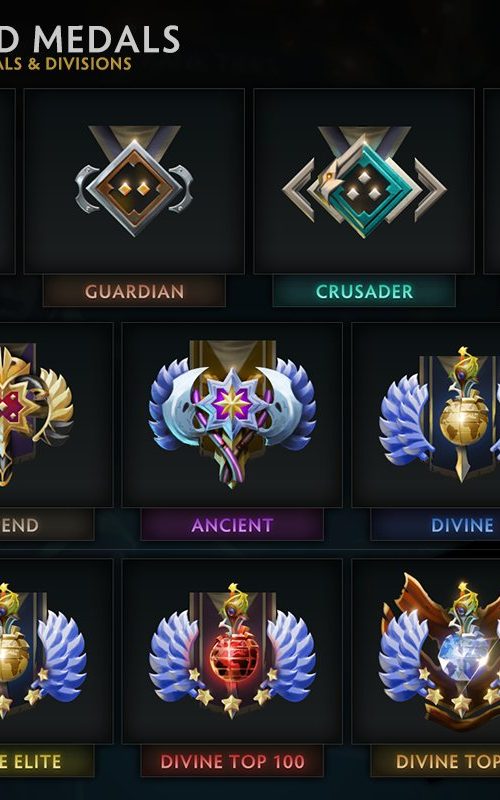Click the Legend label ending in END
The height and width of the screenshot is (800, 500).
click(19, 525)
